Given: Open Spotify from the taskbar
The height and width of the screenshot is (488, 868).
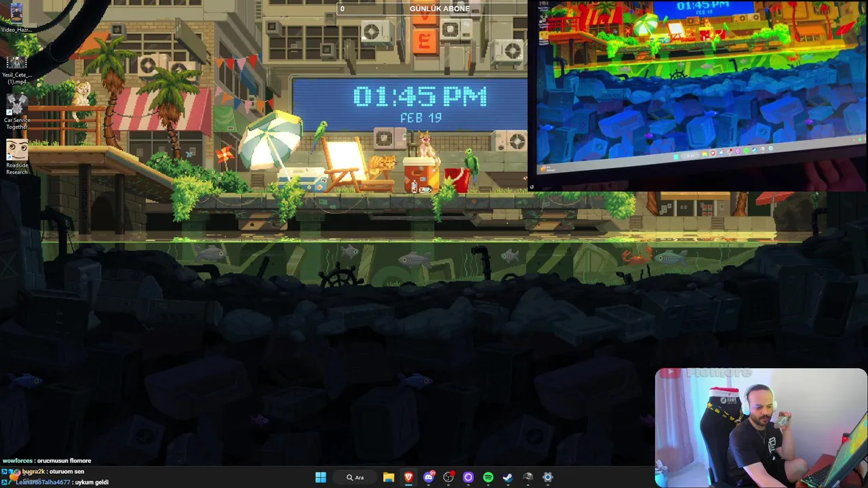Looking at the screenshot, I should (488, 477).
